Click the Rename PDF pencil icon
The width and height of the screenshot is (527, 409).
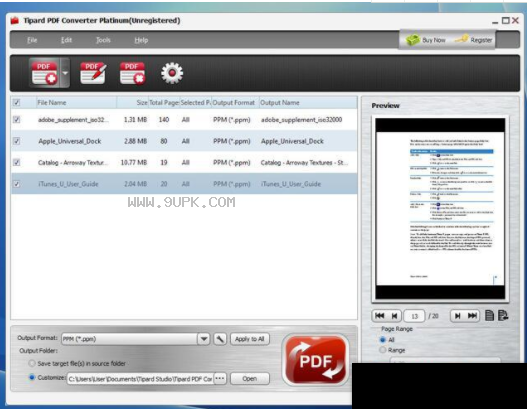[93, 73]
